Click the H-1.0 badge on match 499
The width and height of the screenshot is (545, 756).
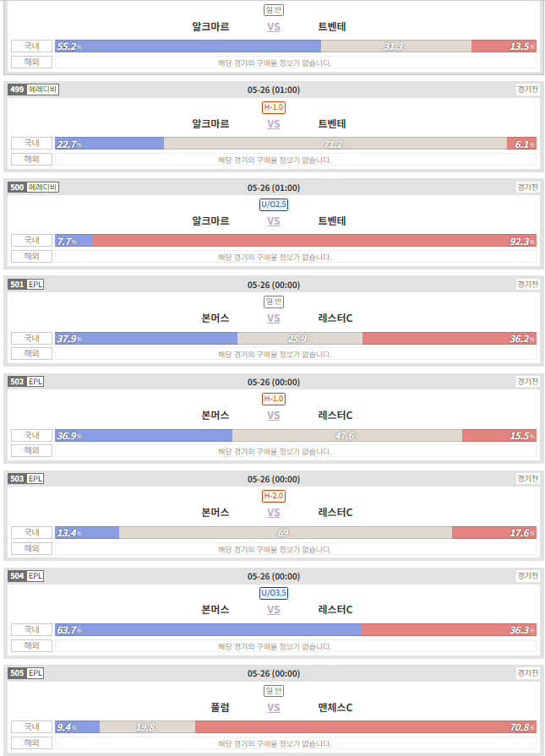pos(274,107)
